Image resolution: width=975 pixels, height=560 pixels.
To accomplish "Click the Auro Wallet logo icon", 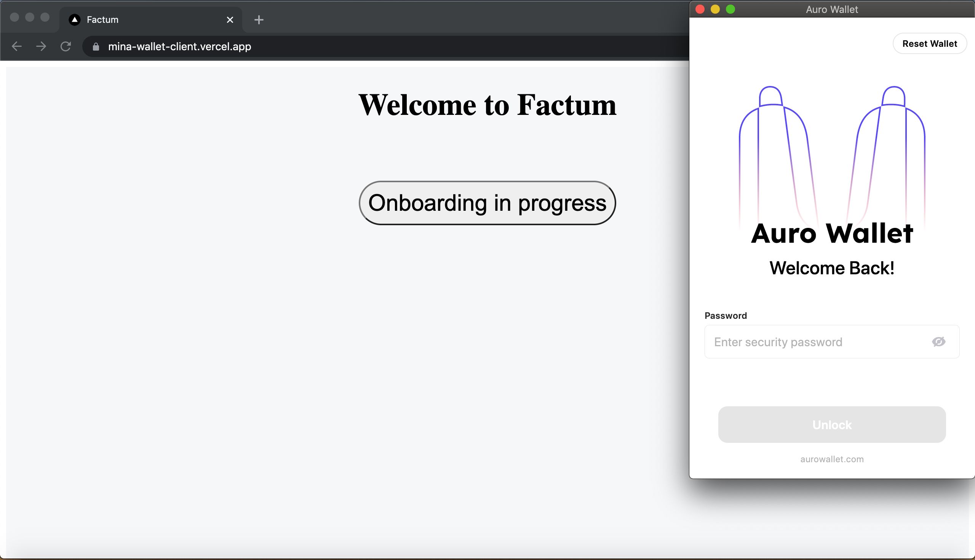I will [x=832, y=154].
